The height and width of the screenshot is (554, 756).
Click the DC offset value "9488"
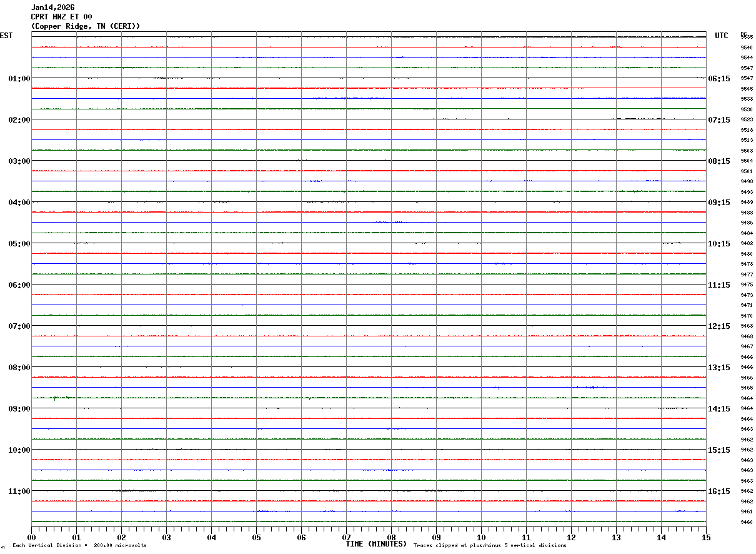click(x=747, y=213)
